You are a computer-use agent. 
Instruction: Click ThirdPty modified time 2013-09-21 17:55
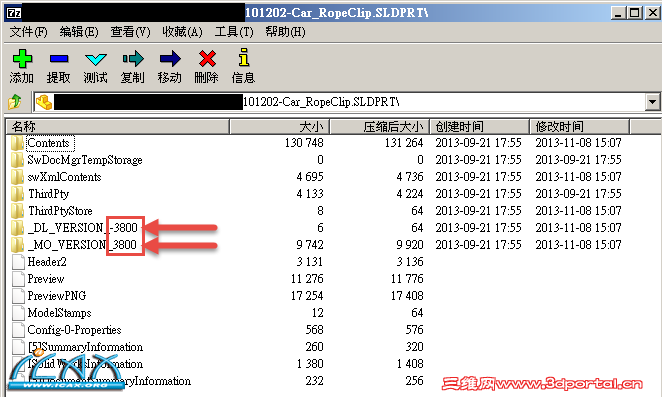coord(578,194)
